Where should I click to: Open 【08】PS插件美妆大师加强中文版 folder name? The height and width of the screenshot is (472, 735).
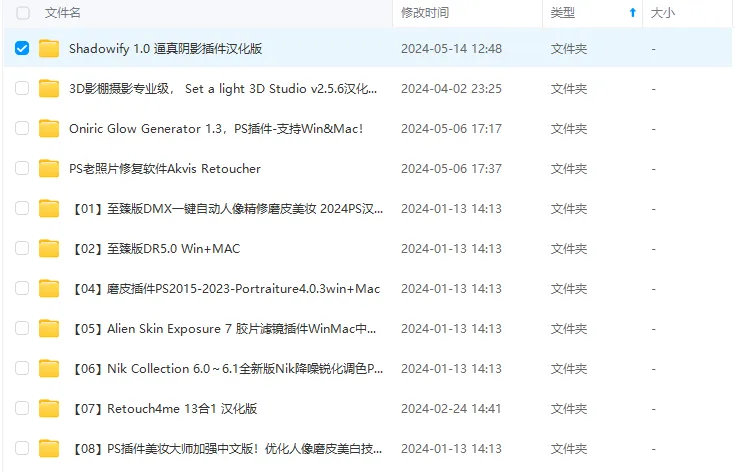[x=226, y=449]
